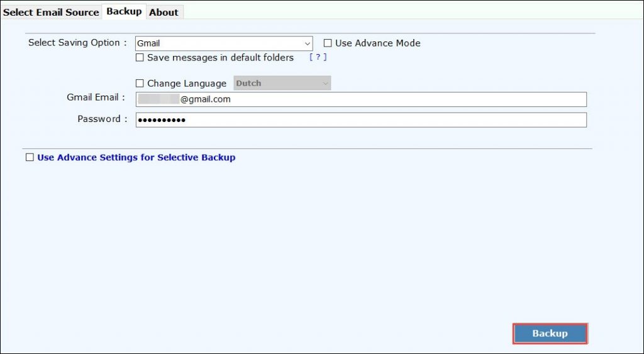This screenshot has width=644, height=354.
Task: Tick Save messages in default folders
Action: pyautogui.click(x=140, y=58)
